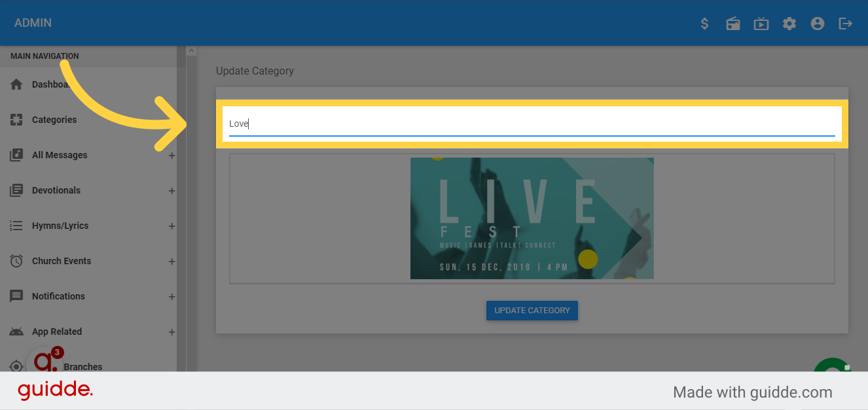This screenshot has width=868, height=410.
Task: Expand the App Related section
Action: point(172,332)
